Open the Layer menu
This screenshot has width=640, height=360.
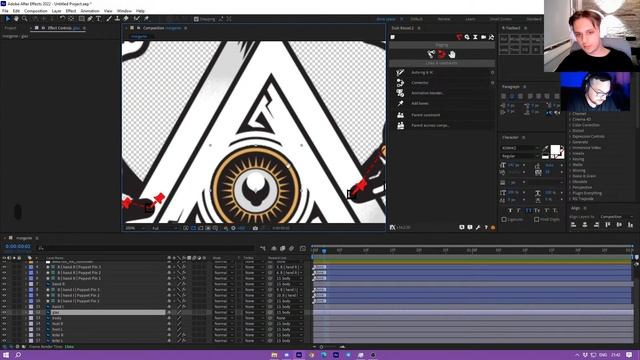coord(57,11)
